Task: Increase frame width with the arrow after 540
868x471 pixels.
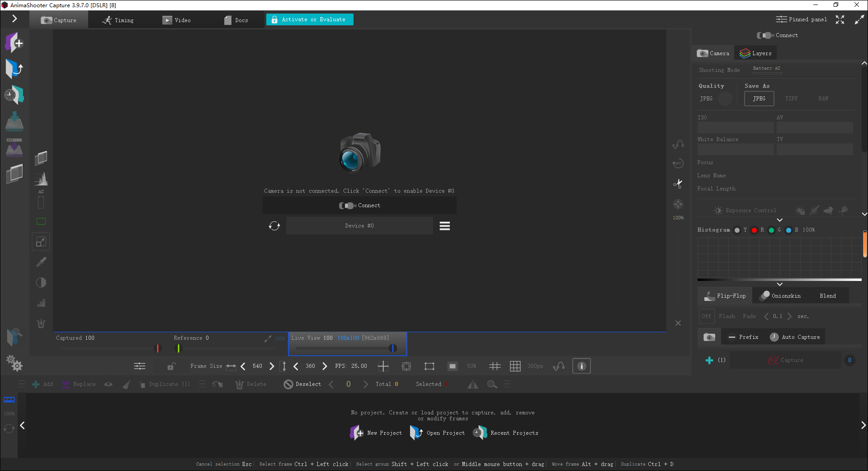Action: click(272, 366)
